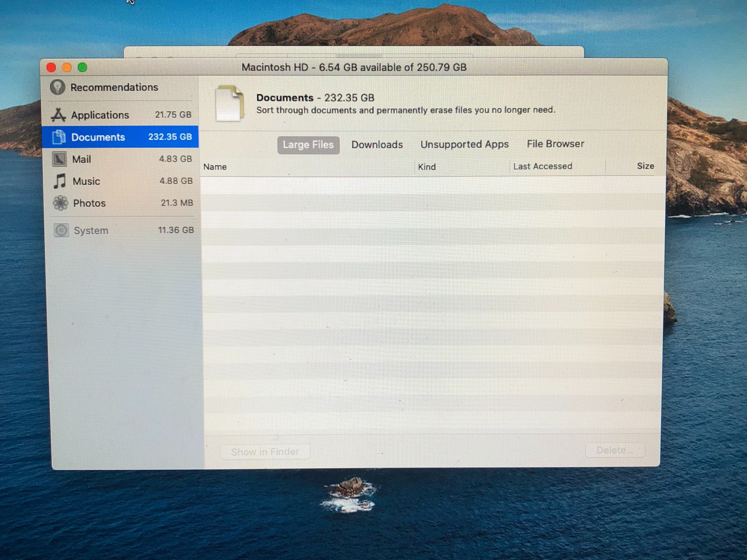
Task: Click the green zoom window button
Action: click(x=82, y=68)
